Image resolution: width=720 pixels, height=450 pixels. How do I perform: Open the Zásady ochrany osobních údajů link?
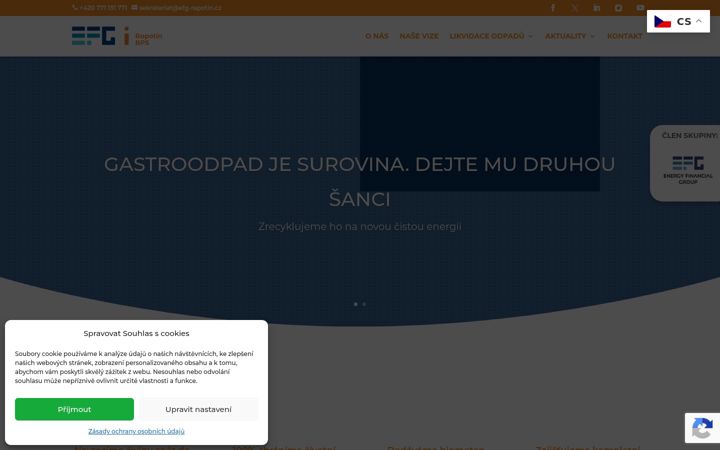(x=136, y=431)
